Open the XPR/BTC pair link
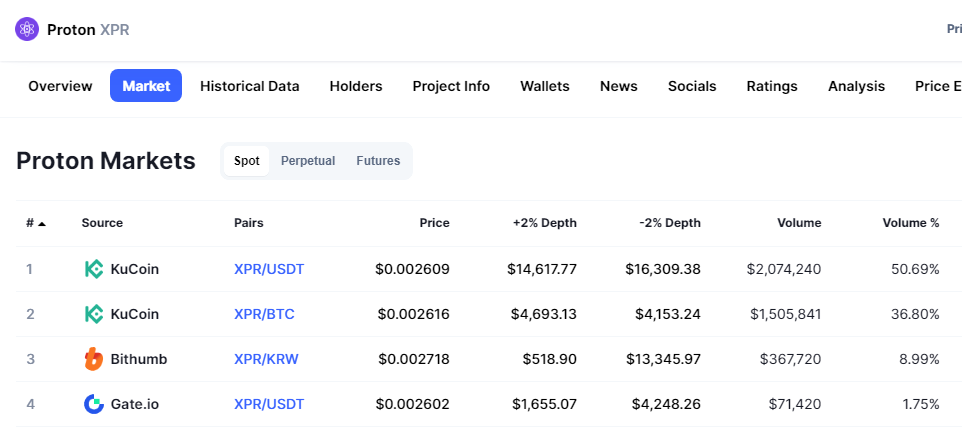 click(x=264, y=314)
